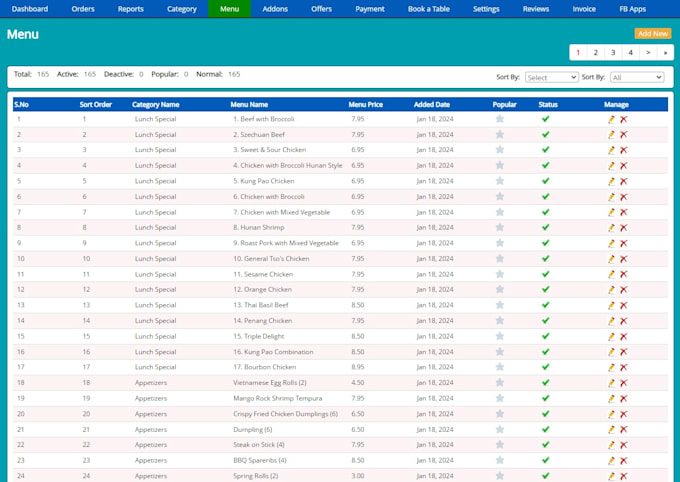Image resolution: width=680 pixels, height=482 pixels.
Task: Edit Sweet & Sour Chicken item
Action: tap(611, 151)
